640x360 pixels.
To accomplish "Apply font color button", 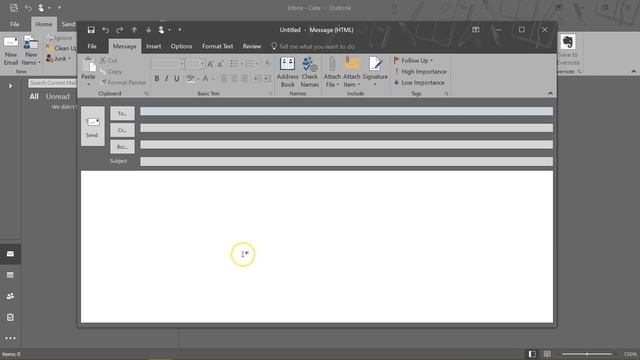I will (x=206, y=78).
